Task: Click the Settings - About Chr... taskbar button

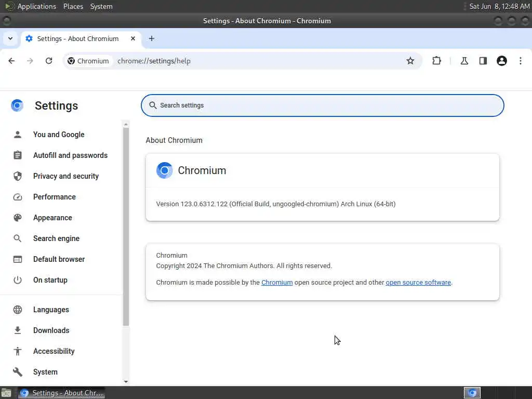Action: click(x=61, y=393)
